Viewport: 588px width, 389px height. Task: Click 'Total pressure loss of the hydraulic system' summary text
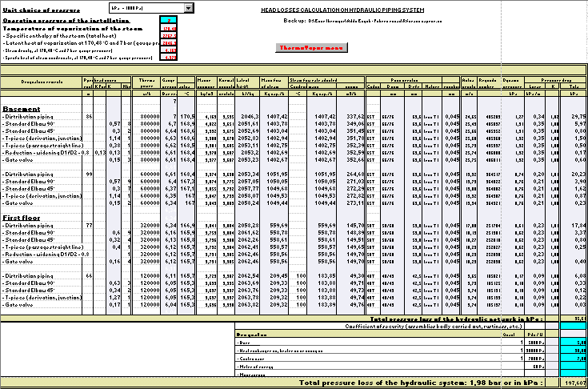421,383
